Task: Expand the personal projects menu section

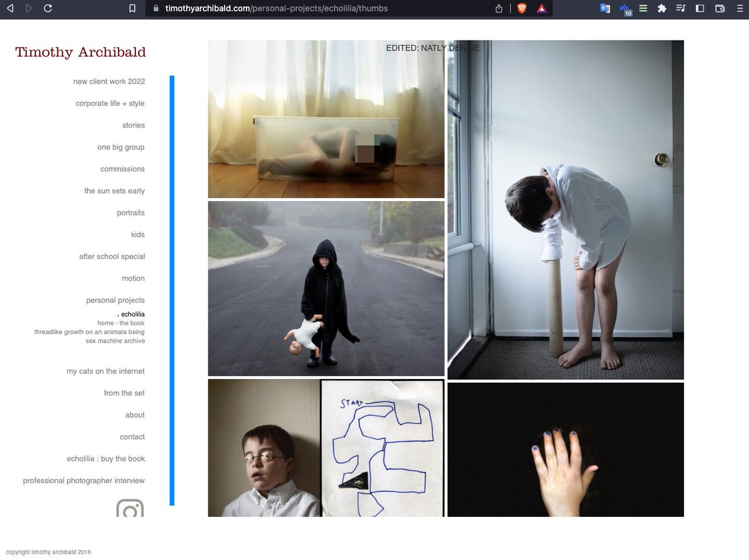Action: pyautogui.click(x=115, y=300)
